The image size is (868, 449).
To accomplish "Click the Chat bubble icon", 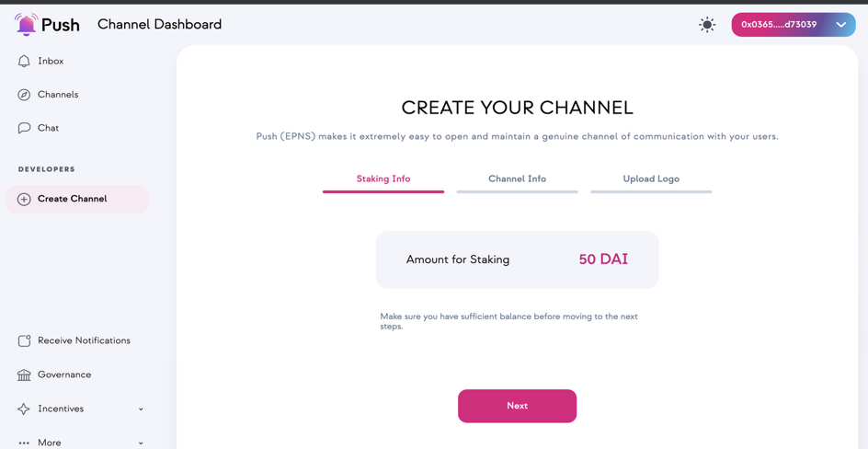I will point(24,128).
